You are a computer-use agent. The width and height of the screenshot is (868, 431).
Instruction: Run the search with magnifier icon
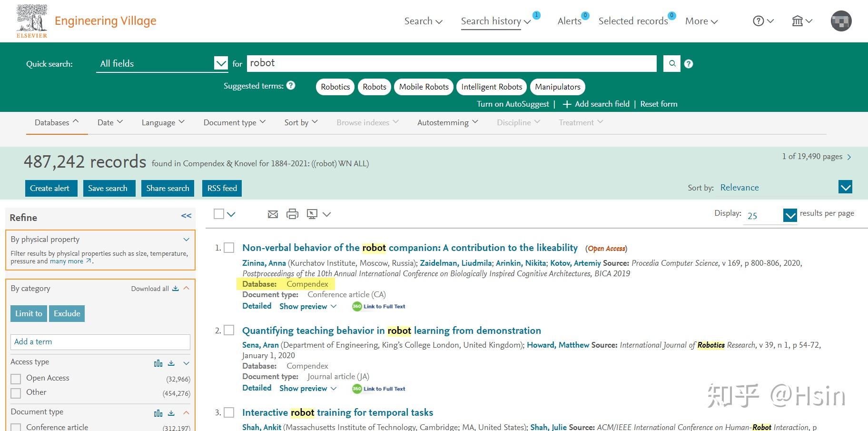(x=672, y=63)
